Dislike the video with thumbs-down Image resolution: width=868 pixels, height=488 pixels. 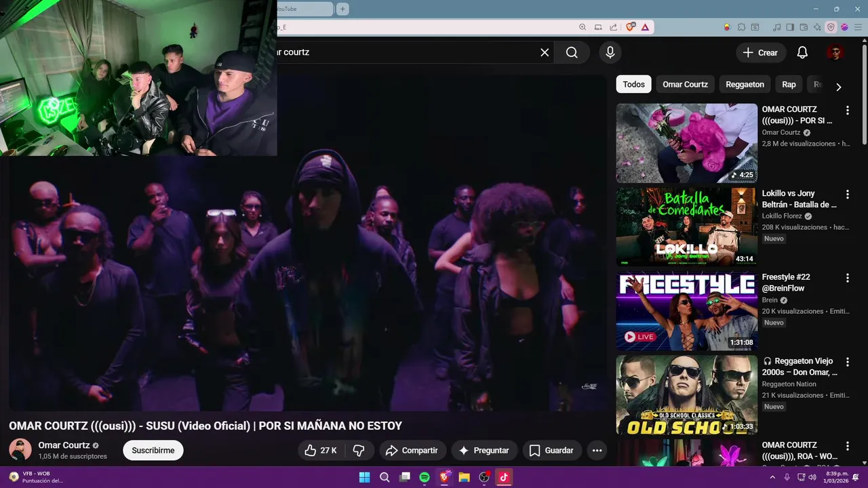click(359, 450)
